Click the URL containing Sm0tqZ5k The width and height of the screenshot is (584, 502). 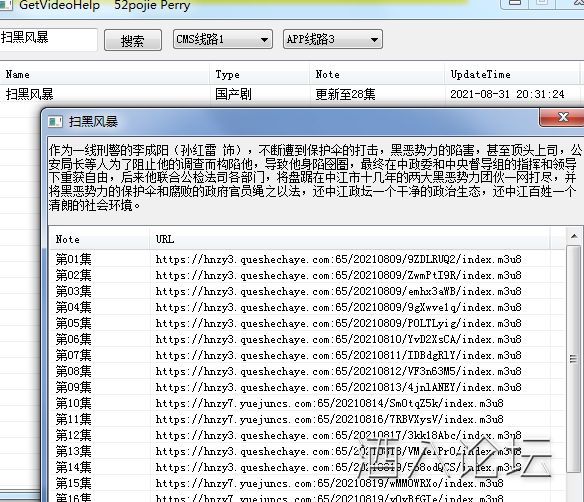coord(330,403)
